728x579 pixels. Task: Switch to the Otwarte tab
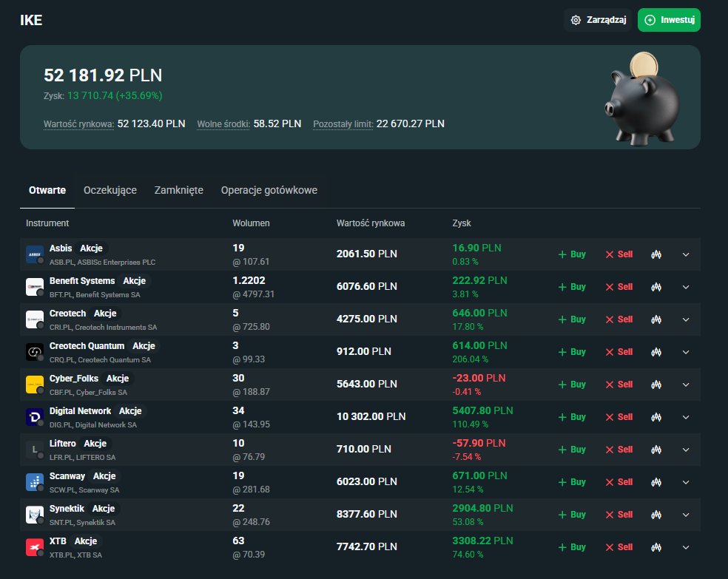coord(47,190)
